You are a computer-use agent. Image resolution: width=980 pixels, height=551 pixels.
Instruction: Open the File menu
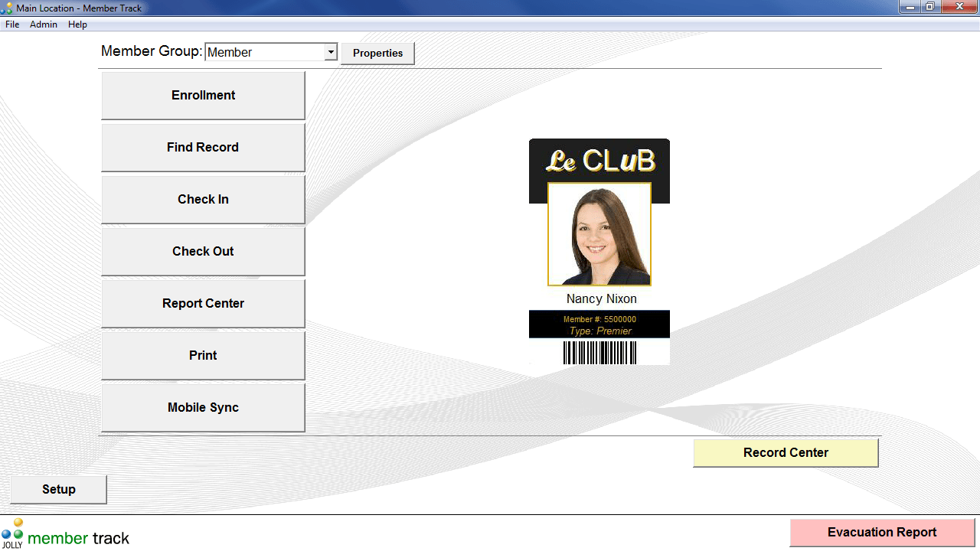tap(12, 24)
